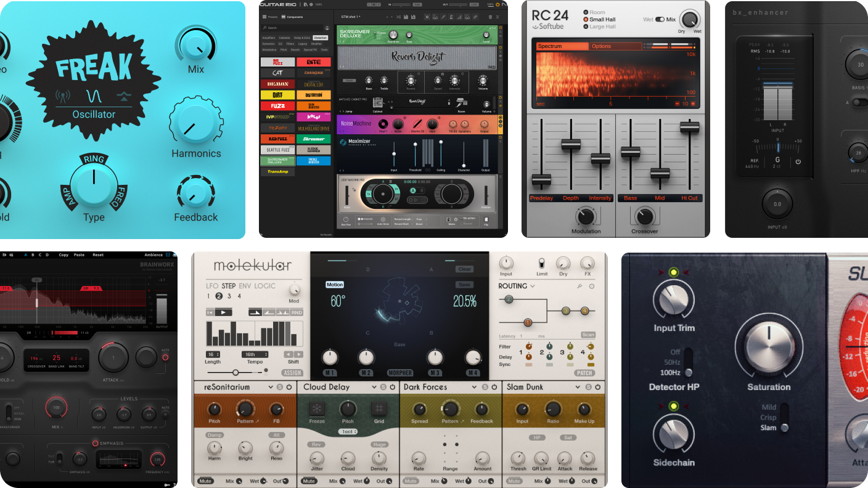This screenshot has height=488, width=868.
Task: Open the reSonitarium effect dropdown arrow
Action: pos(271,387)
